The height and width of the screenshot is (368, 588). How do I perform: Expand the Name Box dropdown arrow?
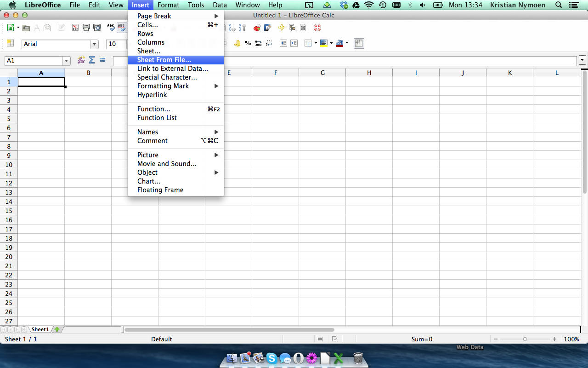(66, 61)
